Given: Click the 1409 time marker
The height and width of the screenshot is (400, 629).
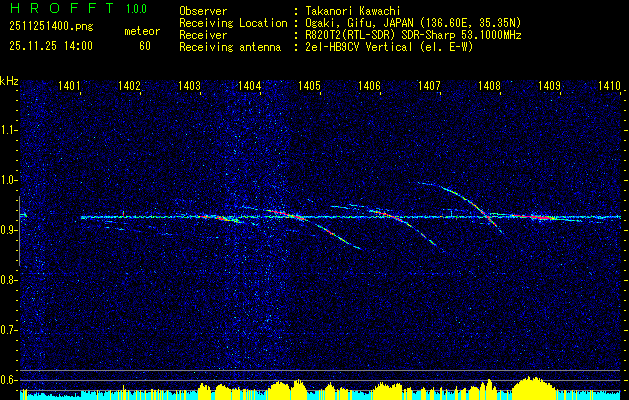Looking at the screenshot, I should [549, 85].
